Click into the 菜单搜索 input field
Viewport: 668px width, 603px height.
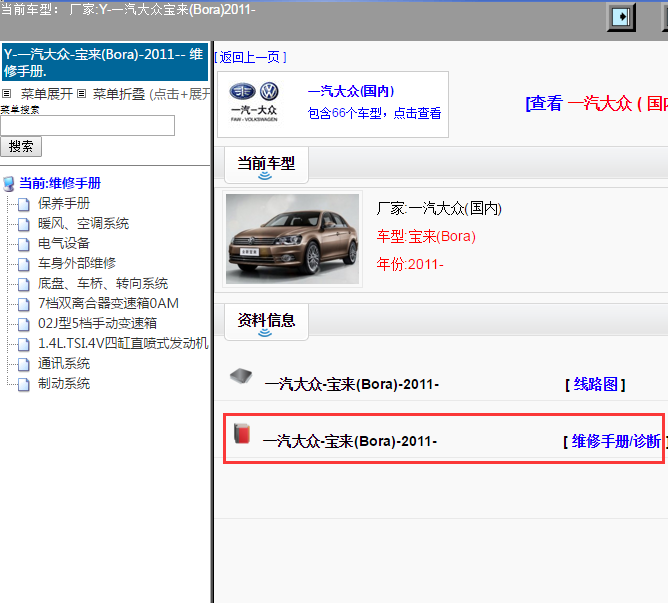(87, 125)
